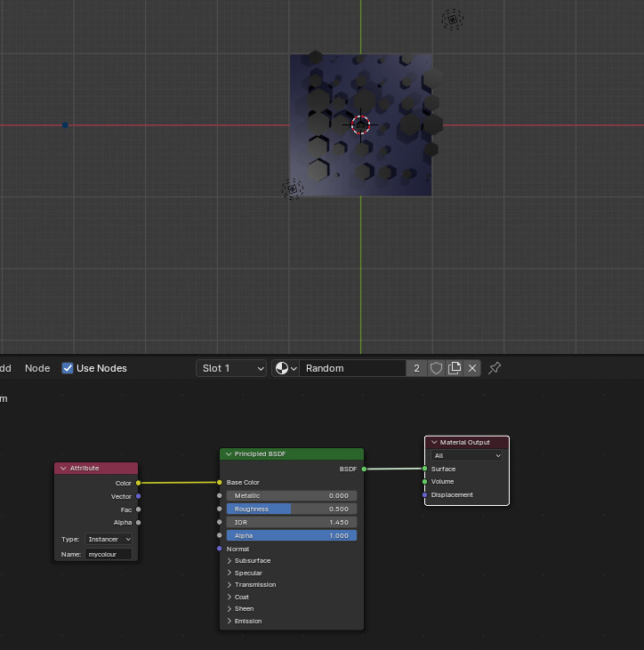644x650 pixels.
Task: Toggle the pin icon in node editor header
Action: pyautogui.click(x=495, y=368)
